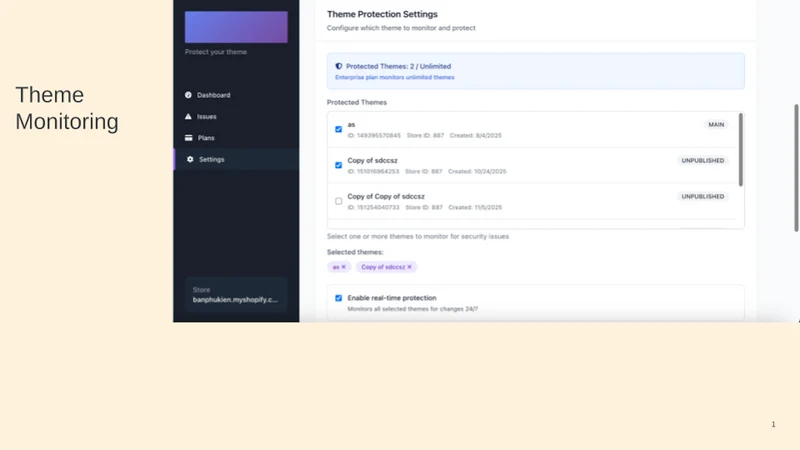Click the 'Selected themes:' label
Image resolution: width=800 pixels, height=450 pixels.
(355, 252)
